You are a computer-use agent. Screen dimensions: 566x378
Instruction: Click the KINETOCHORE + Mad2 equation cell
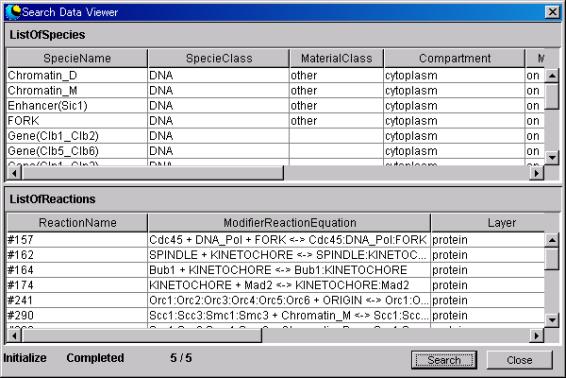coord(289,285)
